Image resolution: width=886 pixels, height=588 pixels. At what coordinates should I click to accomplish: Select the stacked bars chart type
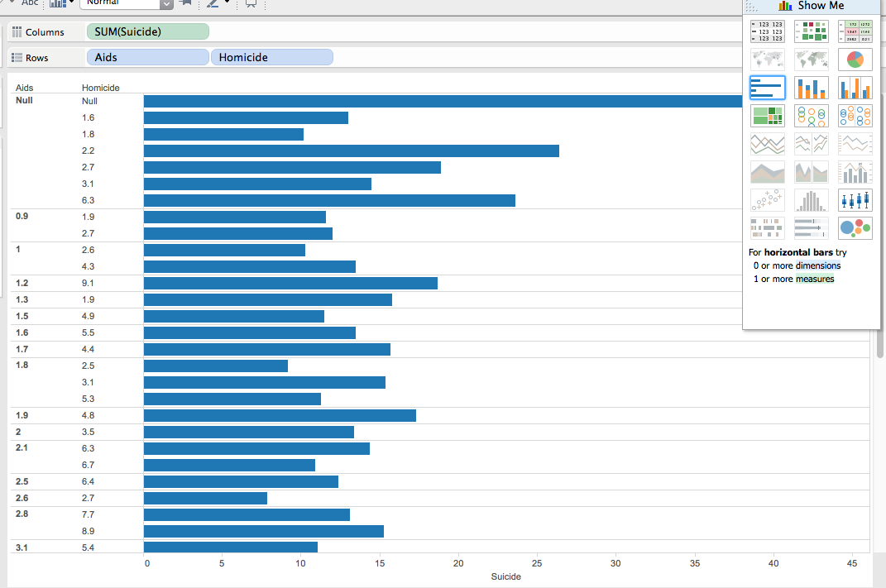(x=811, y=88)
